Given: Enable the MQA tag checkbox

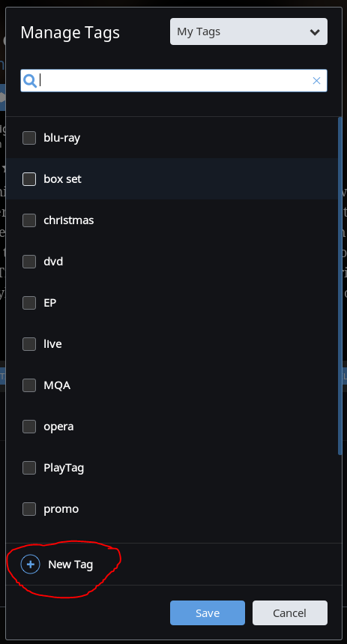Looking at the screenshot, I should pos(29,385).
